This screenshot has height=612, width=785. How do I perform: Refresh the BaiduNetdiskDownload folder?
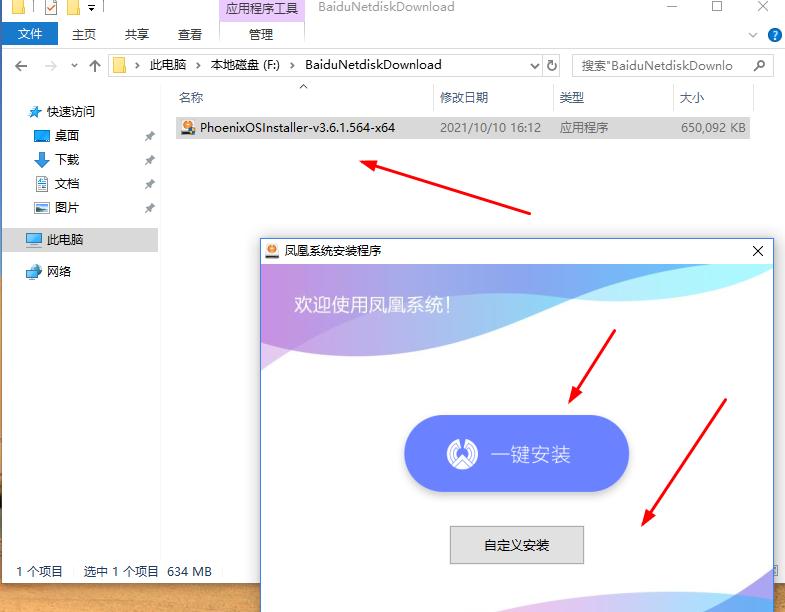(x=552, y=65)
